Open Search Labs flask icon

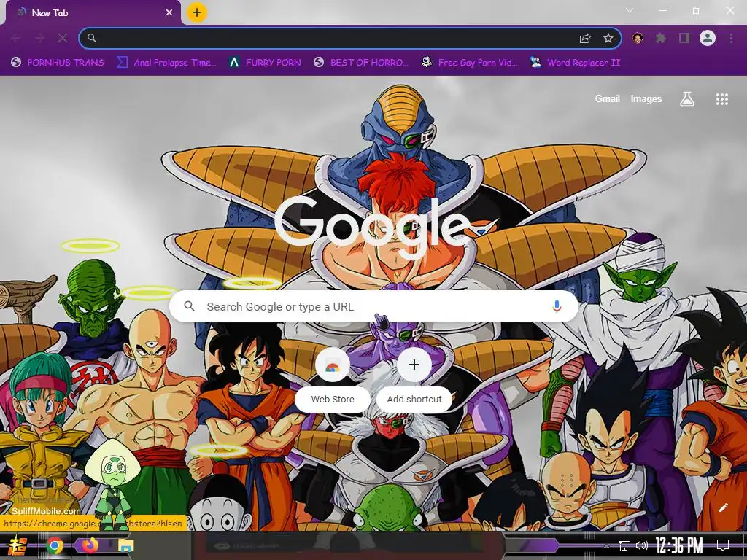pyautogui.click(x=687, y=99)
